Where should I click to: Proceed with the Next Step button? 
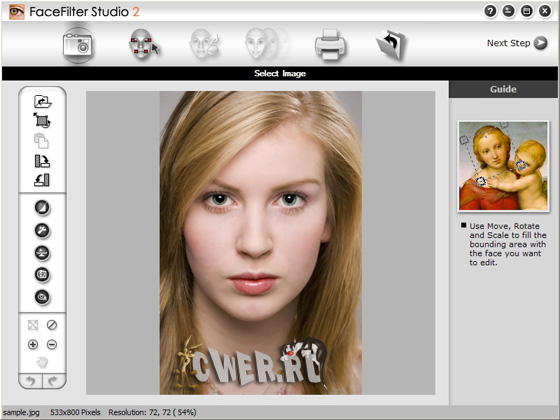(x=517, y=43)
